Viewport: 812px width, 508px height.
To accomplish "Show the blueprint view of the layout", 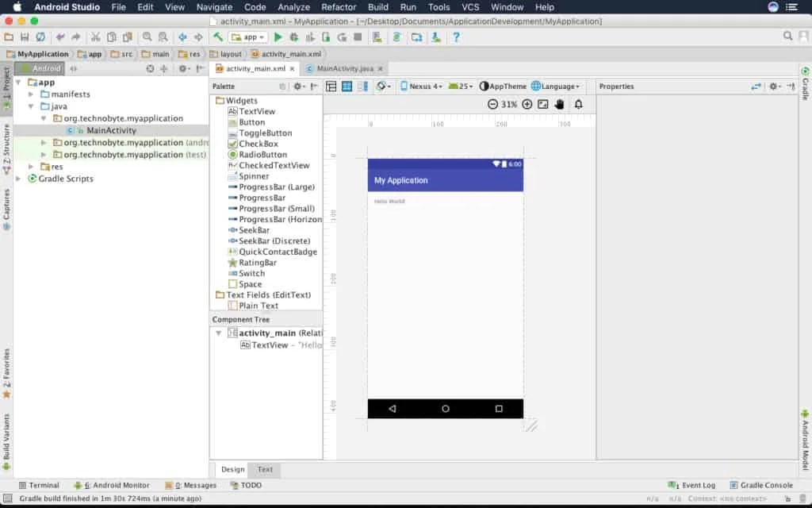I will click(x=347, y=87).
